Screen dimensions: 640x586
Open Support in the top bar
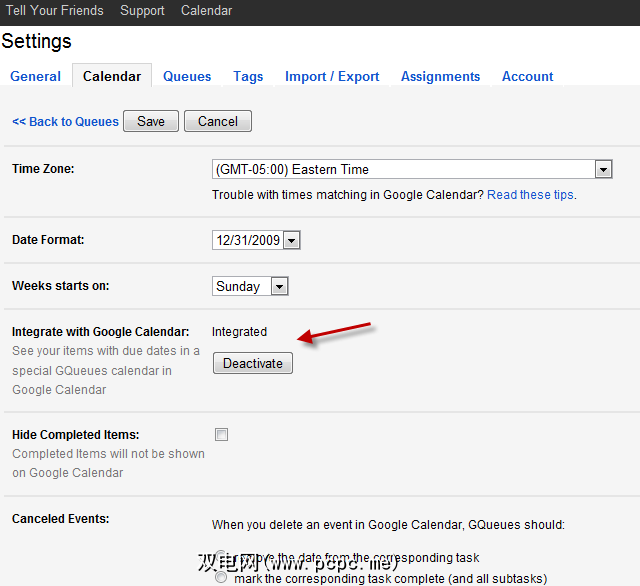click(142, 11)
